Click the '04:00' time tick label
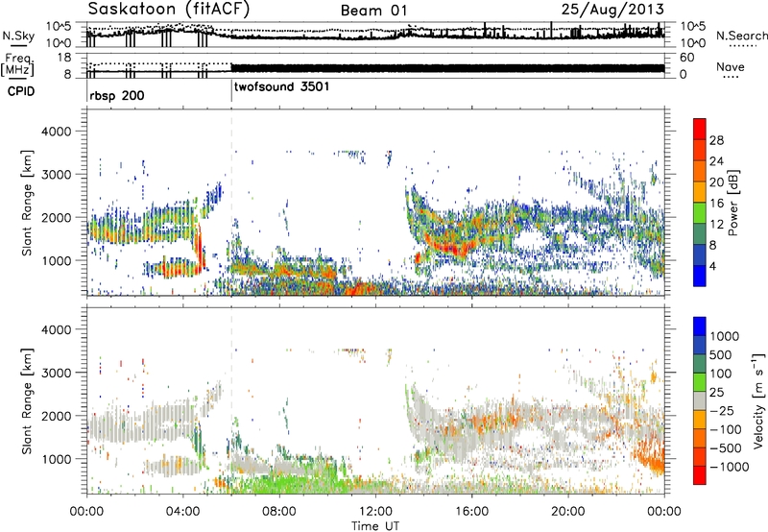768x532 pixels. click(x=182, y=512)
